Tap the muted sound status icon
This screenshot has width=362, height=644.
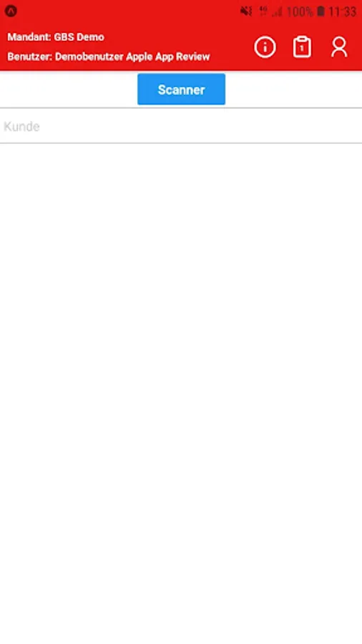point(246,11)
